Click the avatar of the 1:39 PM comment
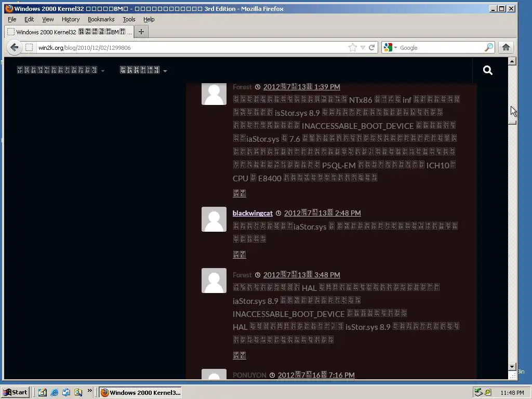The width and height of the screenshot is (532, 399). [214, 94]
